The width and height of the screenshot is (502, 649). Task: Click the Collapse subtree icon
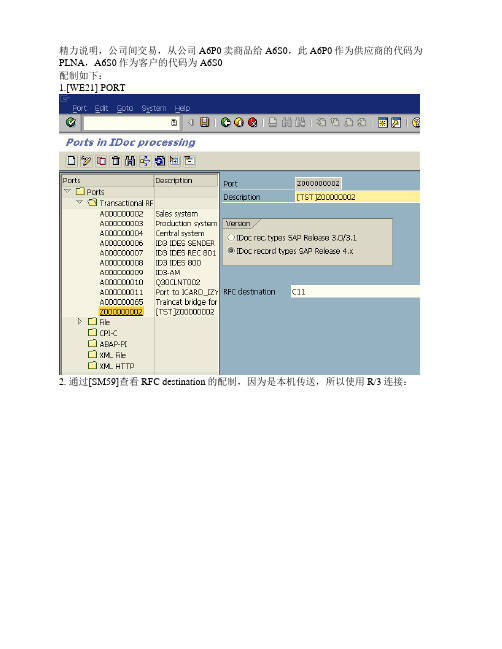click(x=190, y=161)
